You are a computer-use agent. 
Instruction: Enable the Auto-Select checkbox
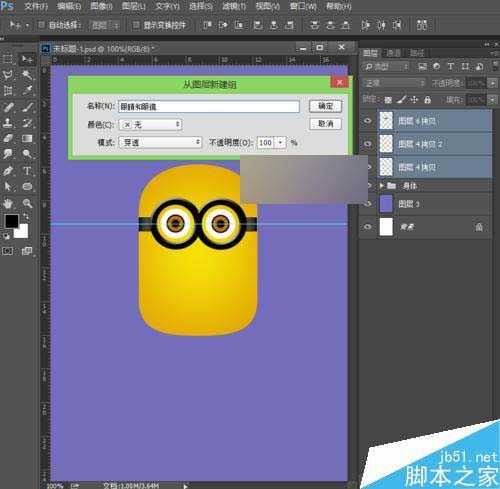pyautogui.click(x=42, y=25)
